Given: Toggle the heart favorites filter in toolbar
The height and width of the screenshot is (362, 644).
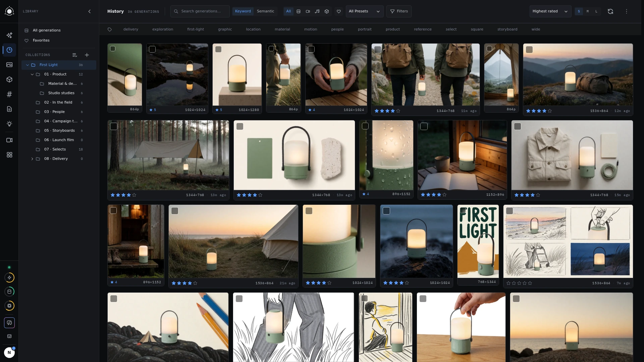Looking at the screenshot, I should [x=339, y=11].
